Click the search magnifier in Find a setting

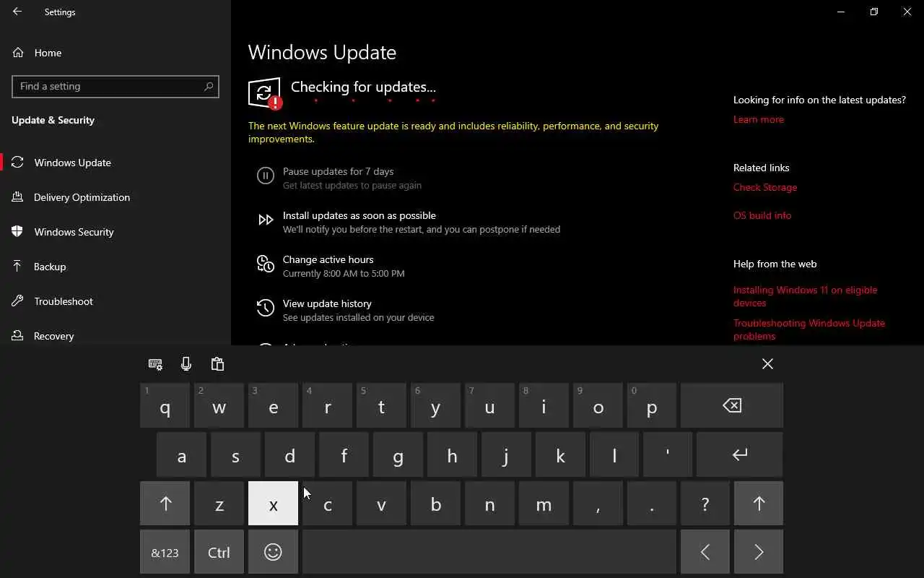pyautogui.click(x=209, y=86)
